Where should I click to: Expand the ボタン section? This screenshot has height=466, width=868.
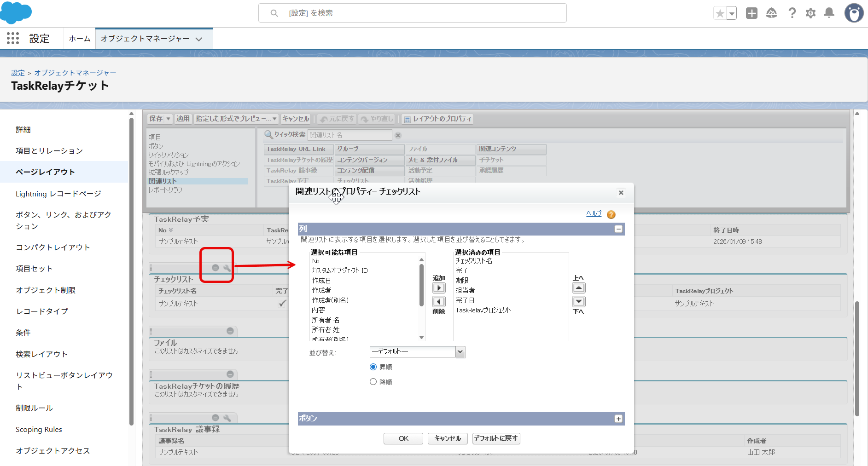[618, 419]
